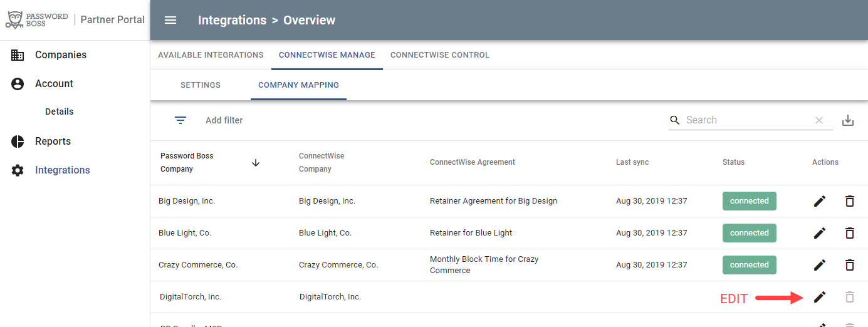The image size is (868, 327).
Task: Click the Password Boss logo
Action: [x=37, y=19]
